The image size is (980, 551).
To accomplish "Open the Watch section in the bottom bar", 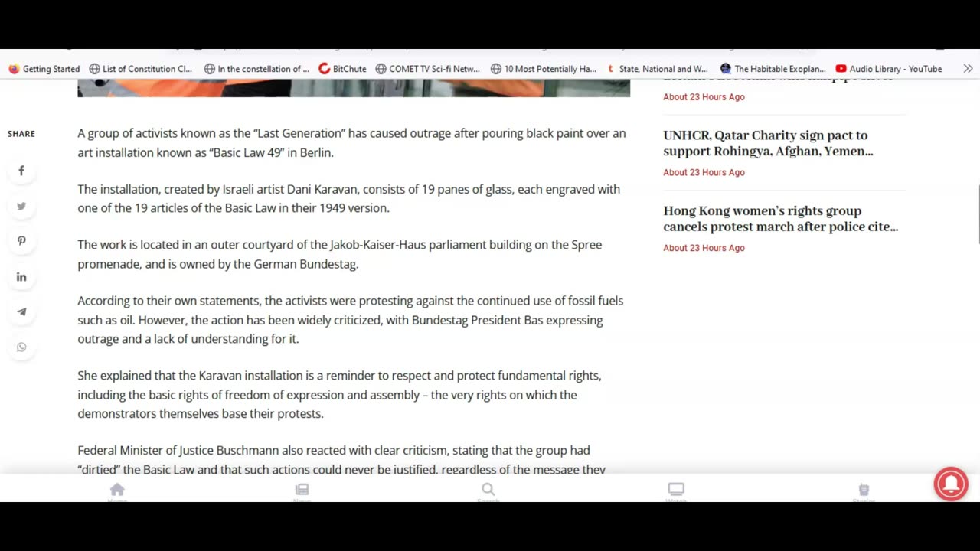I will [676, 490].
